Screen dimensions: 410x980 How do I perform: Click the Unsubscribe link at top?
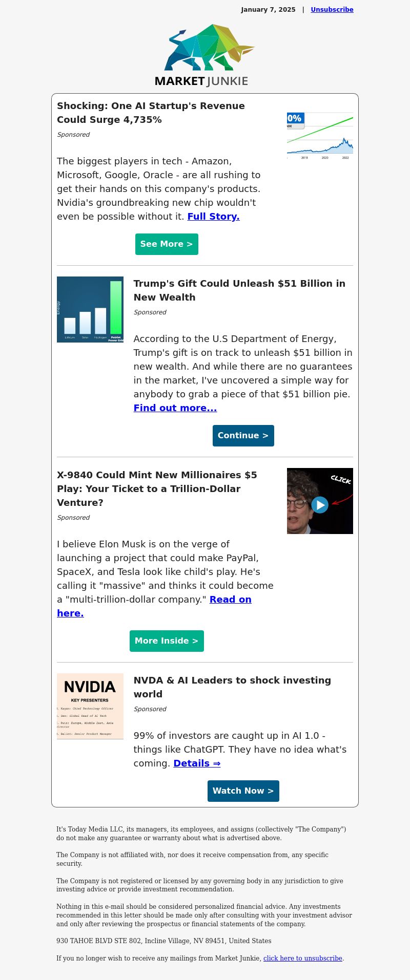(x=332, y=10)
